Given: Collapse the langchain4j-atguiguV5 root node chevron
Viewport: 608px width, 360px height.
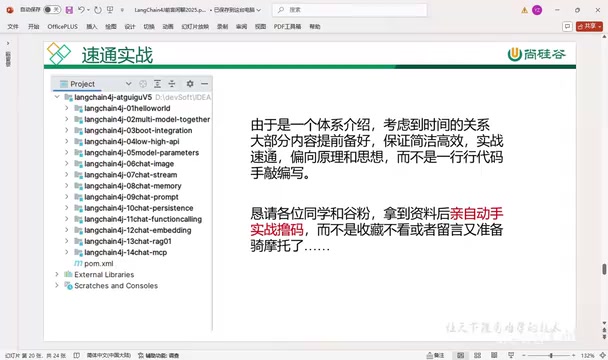Looking at the screenshot, I should pyautogui.click(x=57, y=97).
